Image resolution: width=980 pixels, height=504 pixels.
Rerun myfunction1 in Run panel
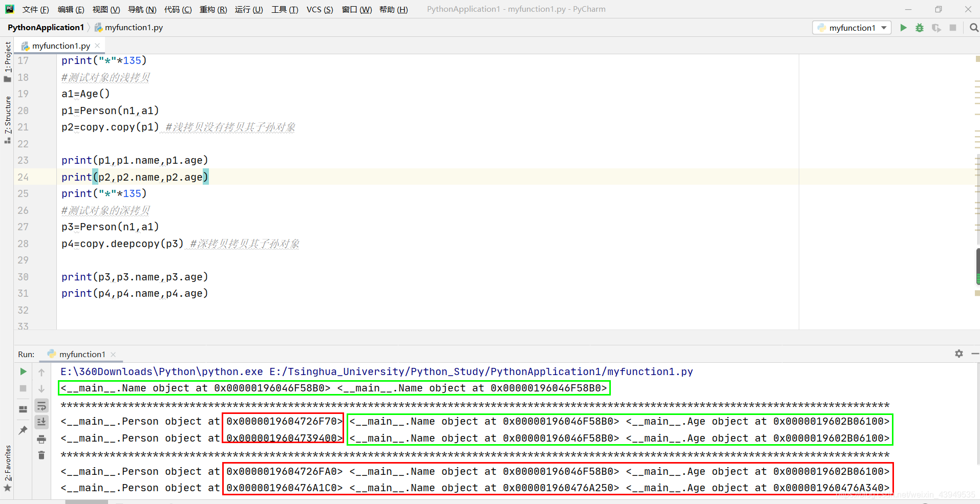pyautogui.click(x=23, y=371)
